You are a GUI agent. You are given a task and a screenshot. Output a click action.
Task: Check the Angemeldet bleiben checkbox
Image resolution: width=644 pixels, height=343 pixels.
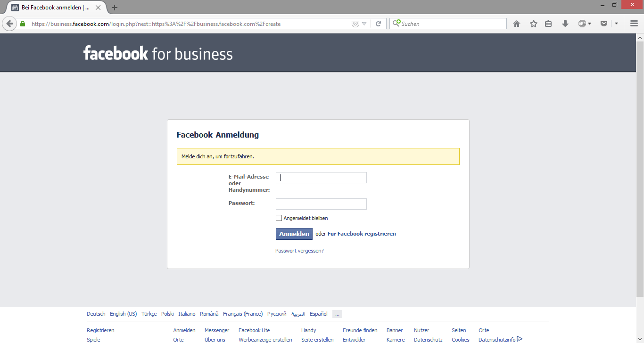(279, 218)
